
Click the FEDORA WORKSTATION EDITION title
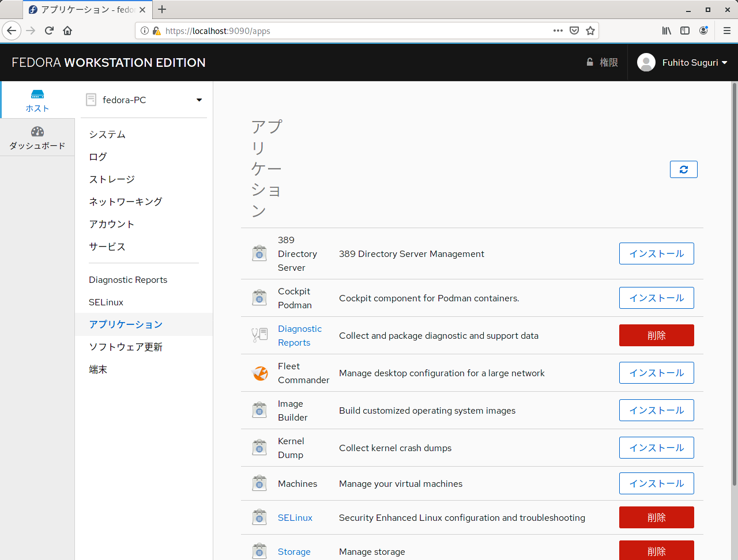(108, 62)
